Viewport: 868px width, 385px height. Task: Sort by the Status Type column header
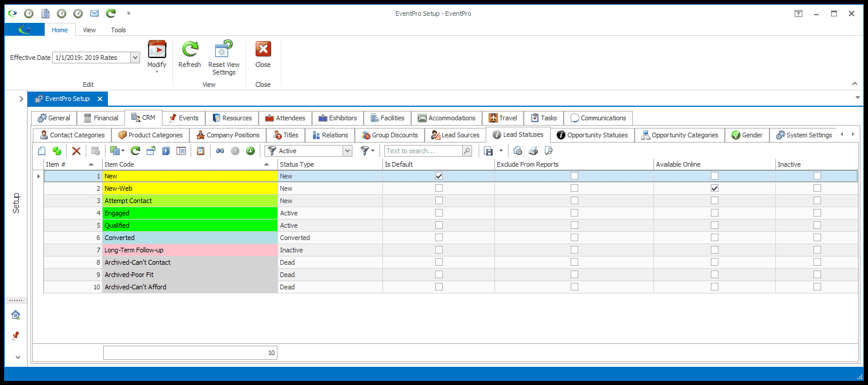point(330,164)
